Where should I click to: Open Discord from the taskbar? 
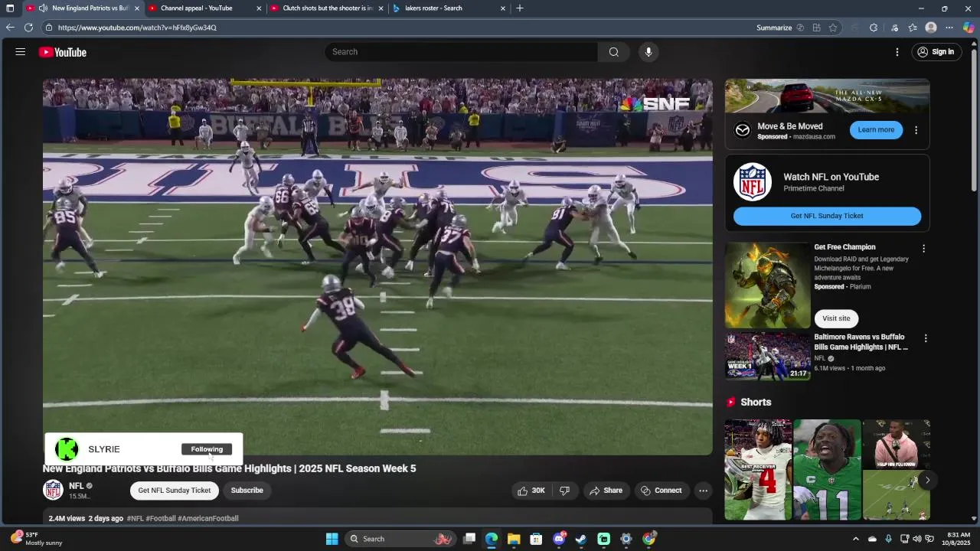[559, 539]
